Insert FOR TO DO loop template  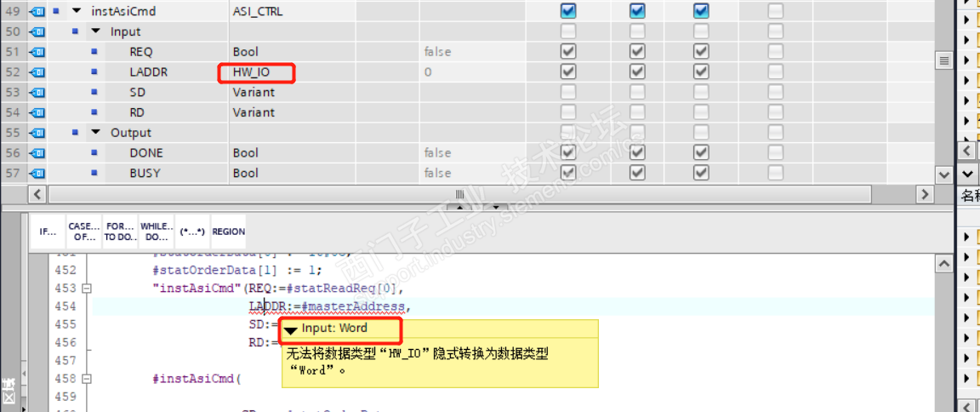pyautogui.click(x=119, y=232)
